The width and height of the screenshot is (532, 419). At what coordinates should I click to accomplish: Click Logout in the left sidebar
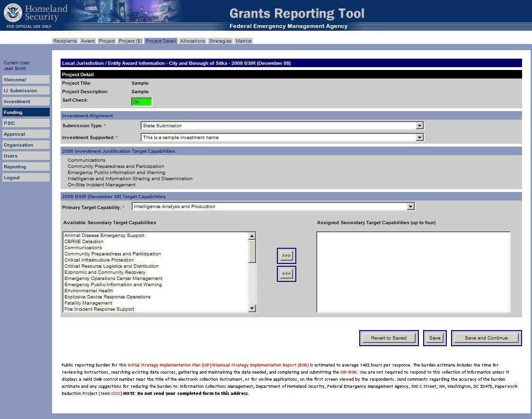pyautogui.click(x=26, y=178)
